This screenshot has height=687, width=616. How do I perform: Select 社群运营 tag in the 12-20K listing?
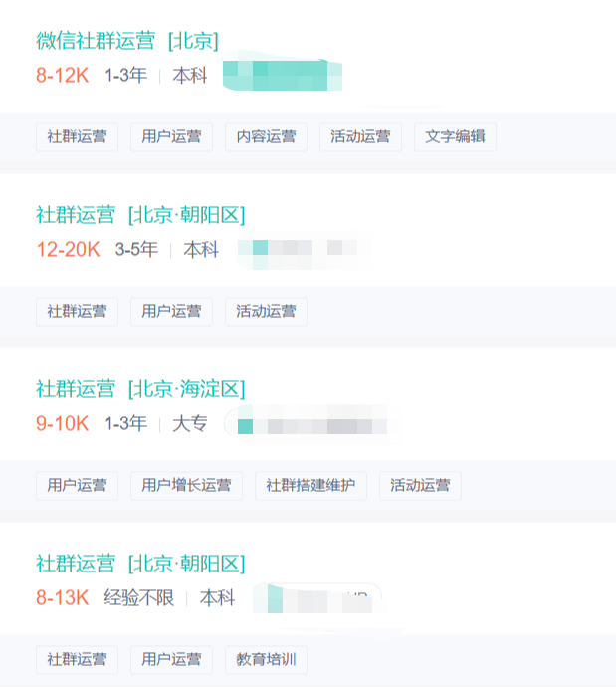[77, 312]
